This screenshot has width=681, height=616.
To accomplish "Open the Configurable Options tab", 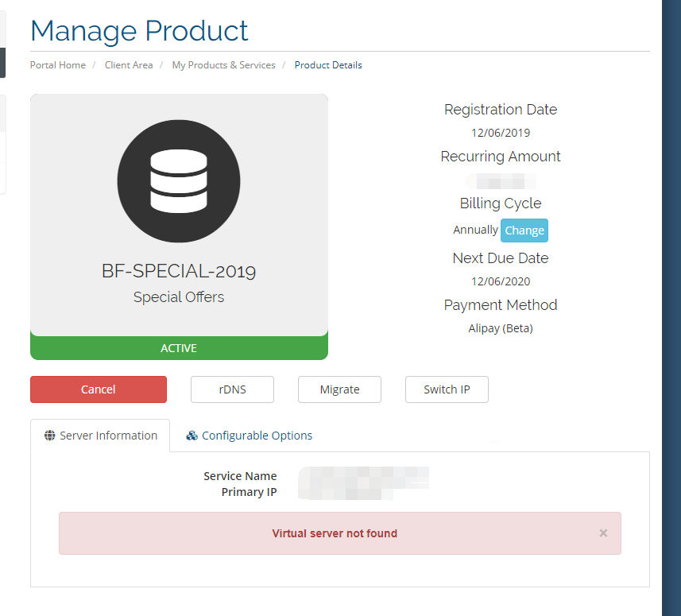I will [x=250, y=436].
